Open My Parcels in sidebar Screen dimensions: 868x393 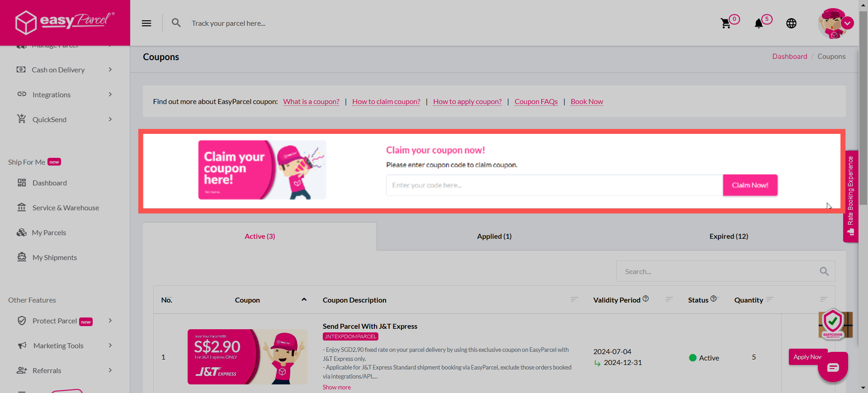point(49,232)
